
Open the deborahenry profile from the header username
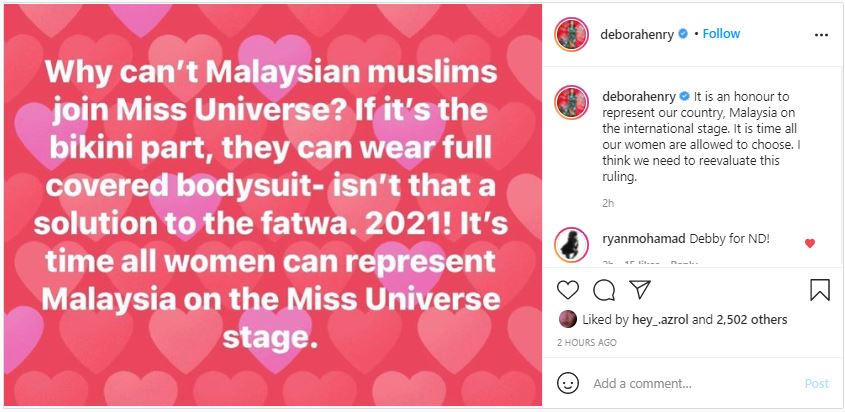pos(637,34)
